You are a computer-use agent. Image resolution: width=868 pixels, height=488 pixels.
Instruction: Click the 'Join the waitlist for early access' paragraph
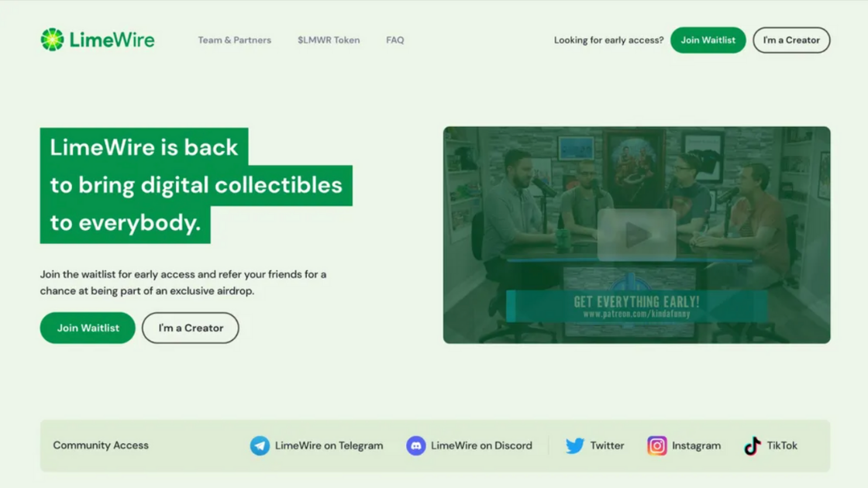(x=183, y=282)
